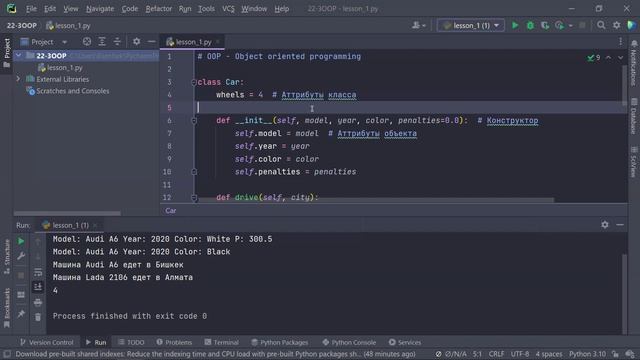Open Version Control tool window

[47, 342]
